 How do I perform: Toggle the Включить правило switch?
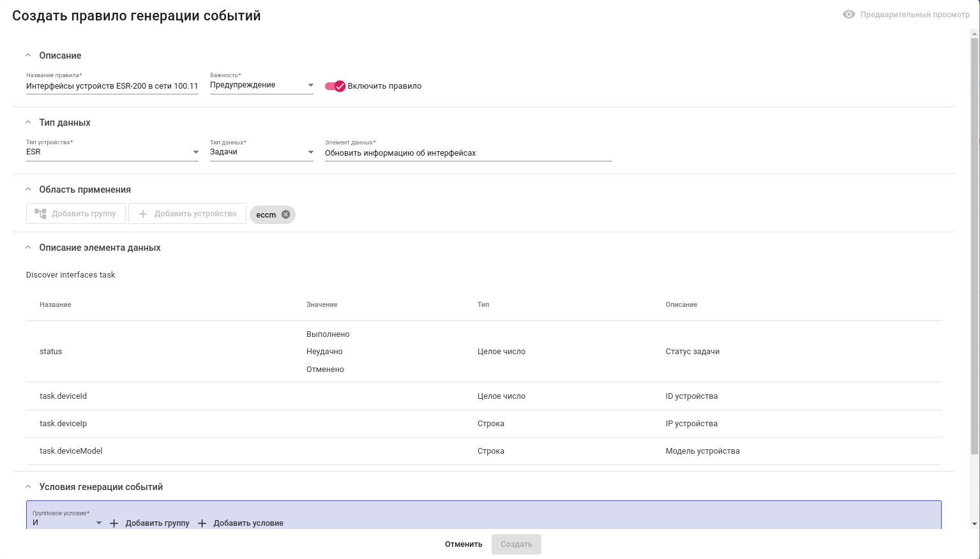(x=335, y=86)
